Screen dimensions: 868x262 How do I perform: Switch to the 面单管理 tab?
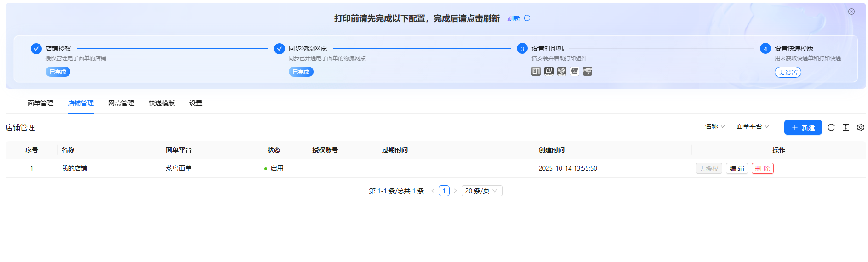click(40, 103)
